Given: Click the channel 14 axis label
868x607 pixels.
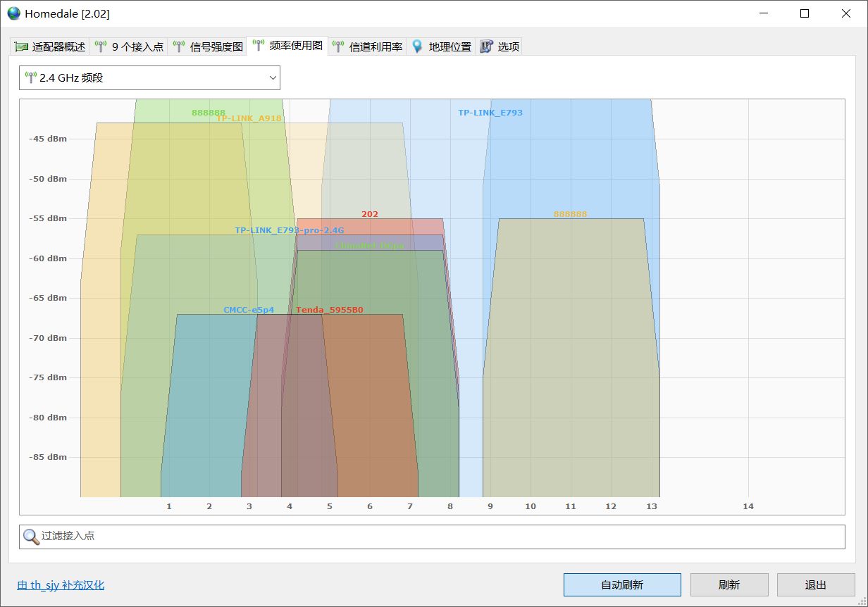Looking at the screenshot, I should [x=748, y=506].
